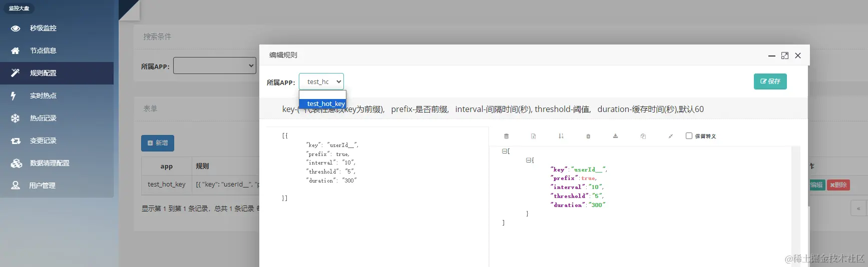The image size is (868, 267).
Task: Collapse the outer JSON array bracket
Action: (x=504, y=151)
